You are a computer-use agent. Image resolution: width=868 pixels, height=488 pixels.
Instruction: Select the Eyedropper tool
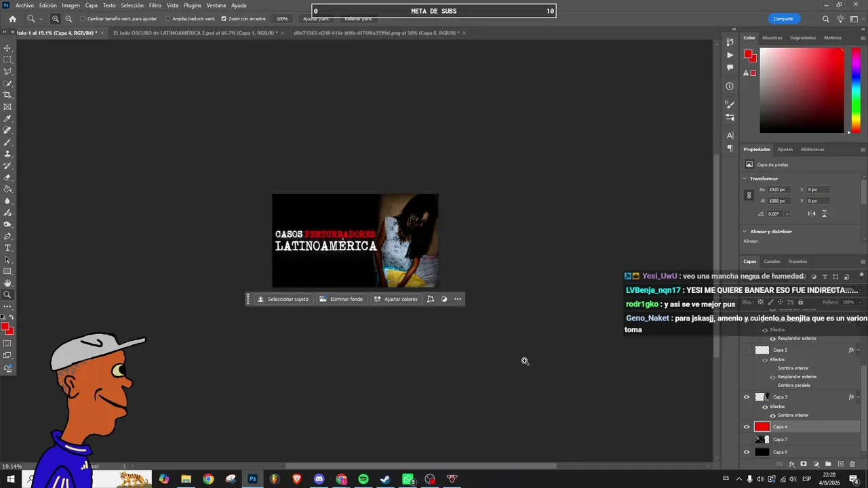(7, 119)
